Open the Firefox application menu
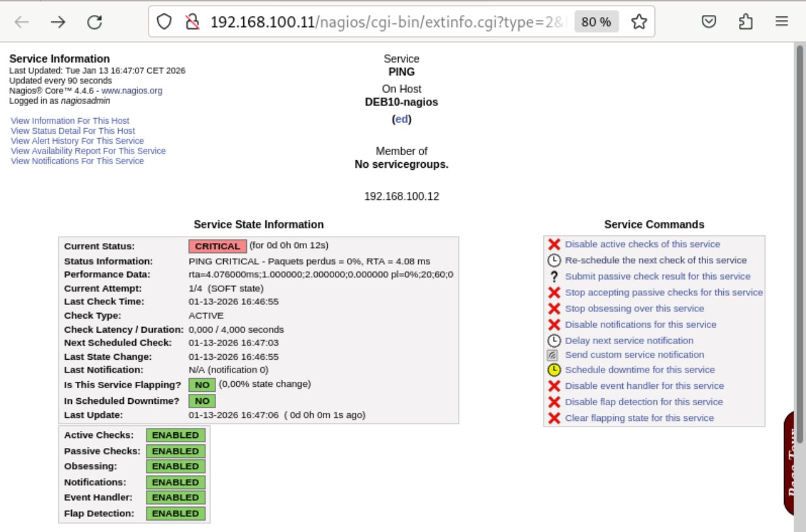This screenshot has height=532, width=806. 782,21
